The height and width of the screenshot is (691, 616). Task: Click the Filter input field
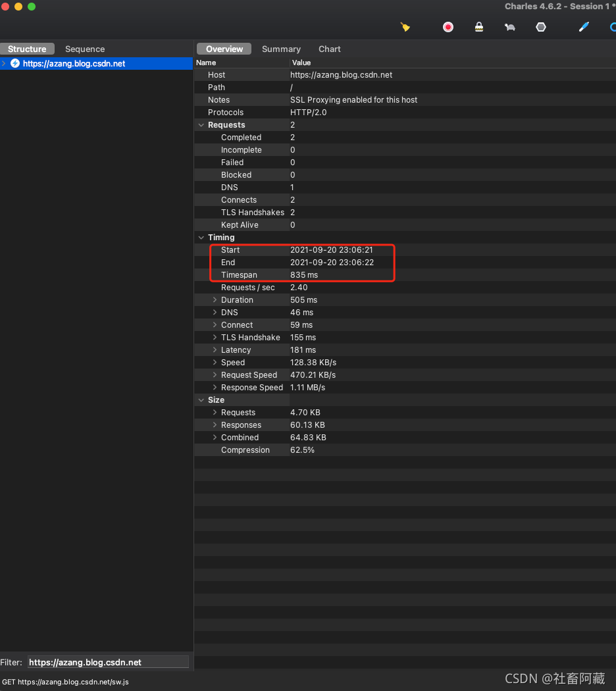click(109, 662)
